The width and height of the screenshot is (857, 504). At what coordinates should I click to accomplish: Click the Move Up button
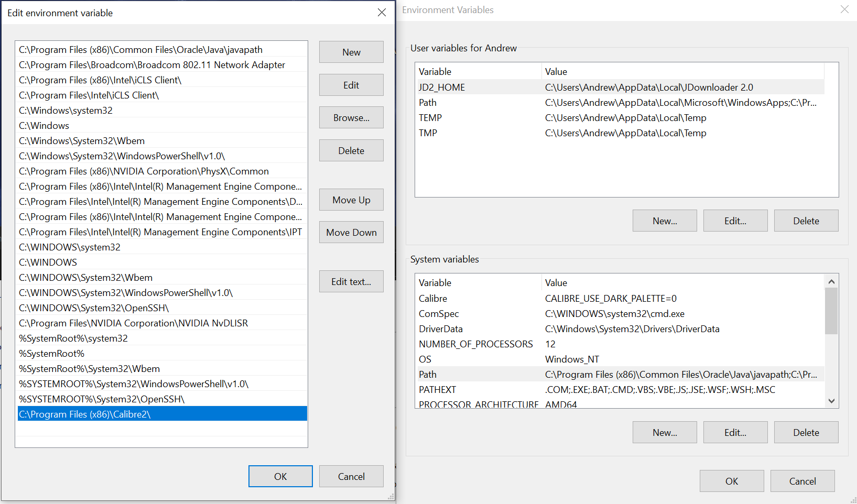pos(351,200)
